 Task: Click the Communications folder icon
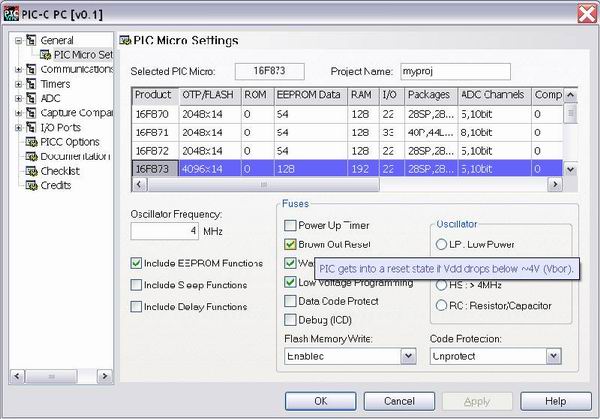coord(31,69)
